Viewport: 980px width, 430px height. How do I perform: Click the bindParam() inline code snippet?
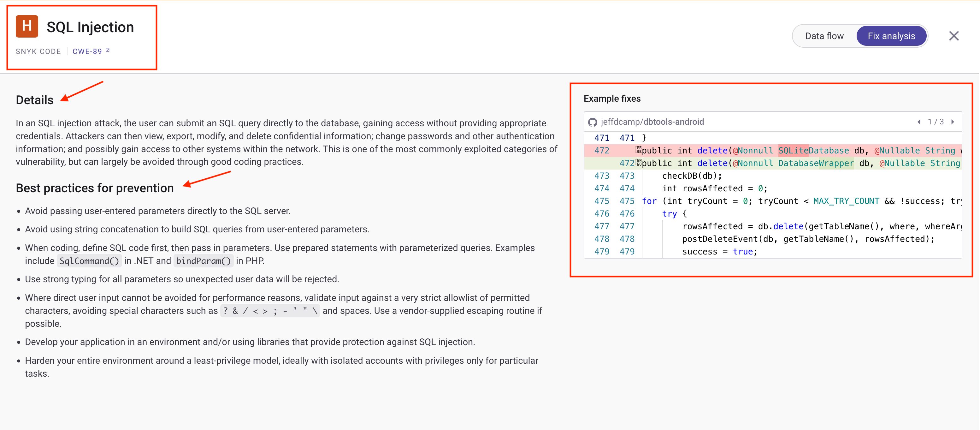[203, 261]
